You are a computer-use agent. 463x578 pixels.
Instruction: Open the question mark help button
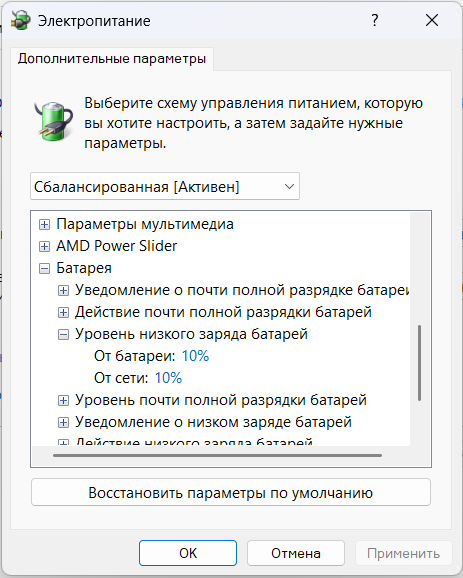coord(375,20)
